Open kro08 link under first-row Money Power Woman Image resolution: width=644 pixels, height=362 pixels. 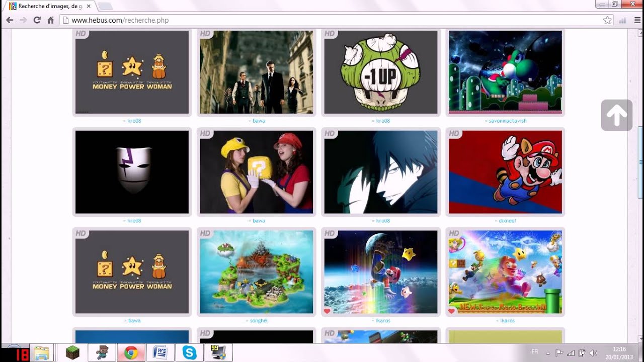coord(134,121)
